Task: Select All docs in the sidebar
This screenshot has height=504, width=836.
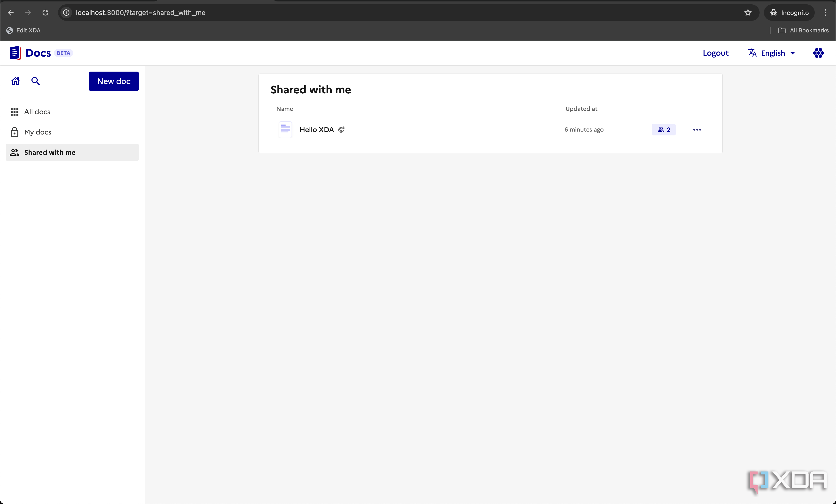Action: pyautogui.click(x=72, y=111)
